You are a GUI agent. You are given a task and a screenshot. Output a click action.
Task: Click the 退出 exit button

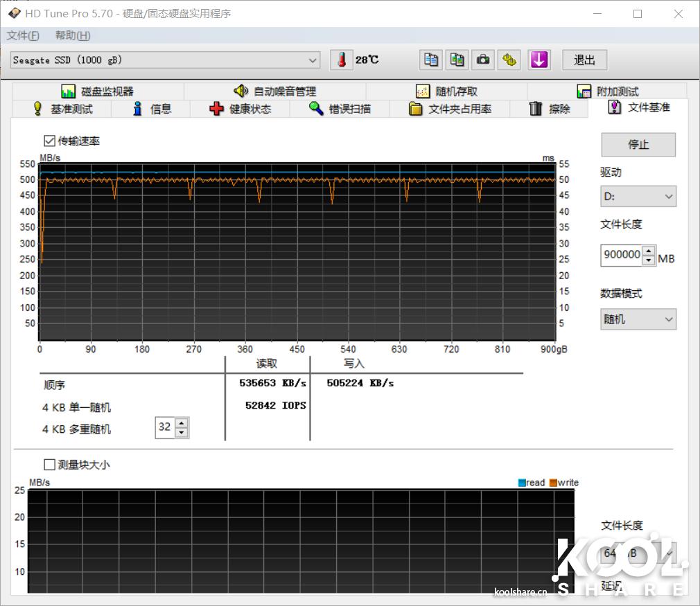(584, 60)
